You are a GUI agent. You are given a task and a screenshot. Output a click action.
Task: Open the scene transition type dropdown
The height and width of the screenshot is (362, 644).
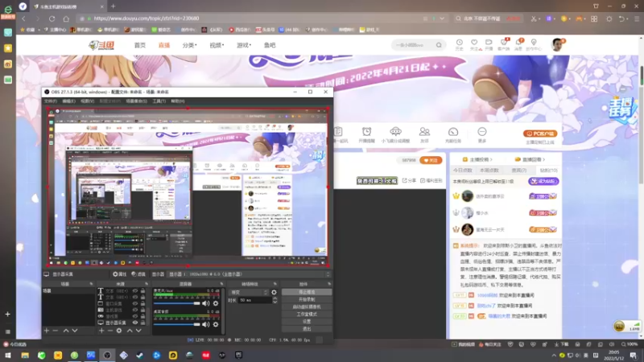[x=249, y=292]
